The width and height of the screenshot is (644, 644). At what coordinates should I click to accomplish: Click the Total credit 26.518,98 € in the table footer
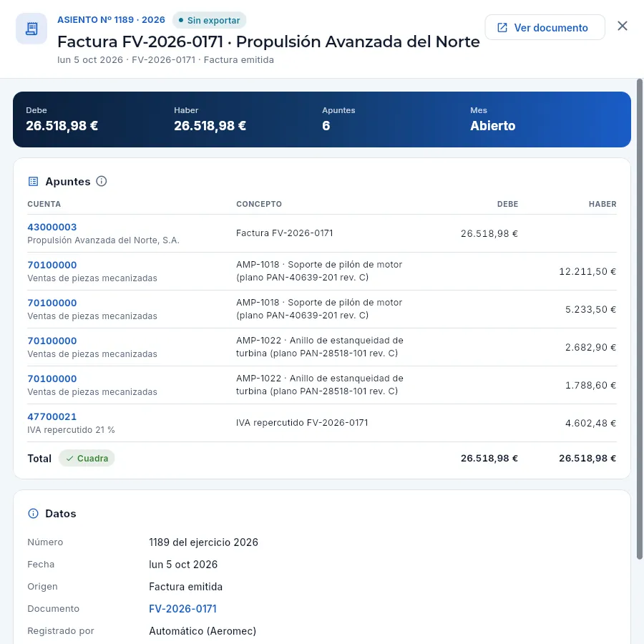[587, 459]
